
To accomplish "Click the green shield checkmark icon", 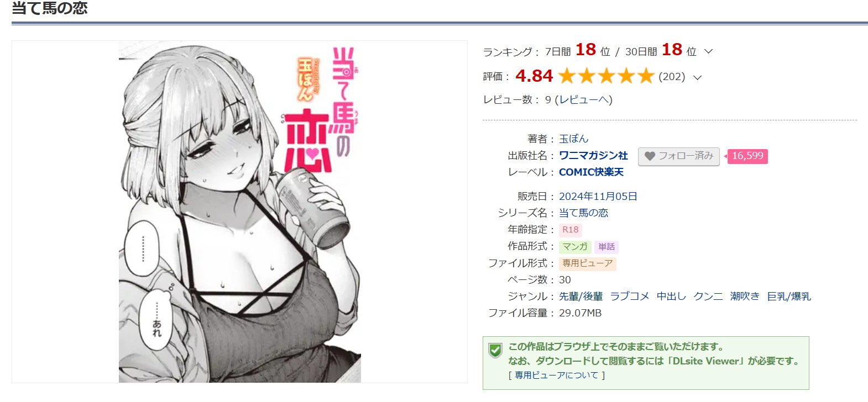I will click(495, 350).
